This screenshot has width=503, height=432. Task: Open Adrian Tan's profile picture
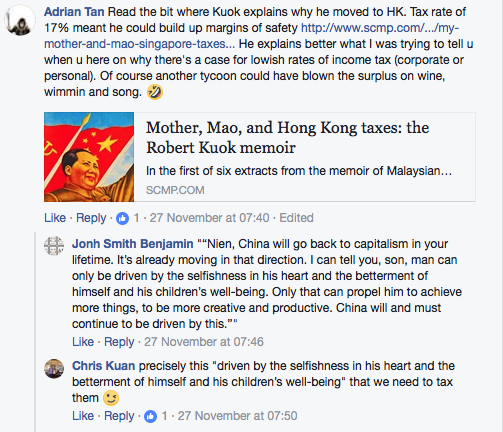pyautogui.click(x=20, y=20)
